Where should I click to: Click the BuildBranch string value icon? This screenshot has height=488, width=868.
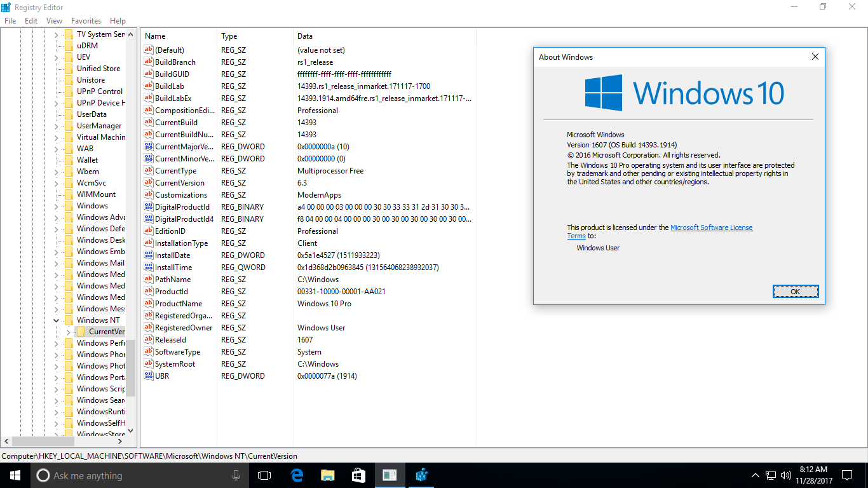(149, 62)
